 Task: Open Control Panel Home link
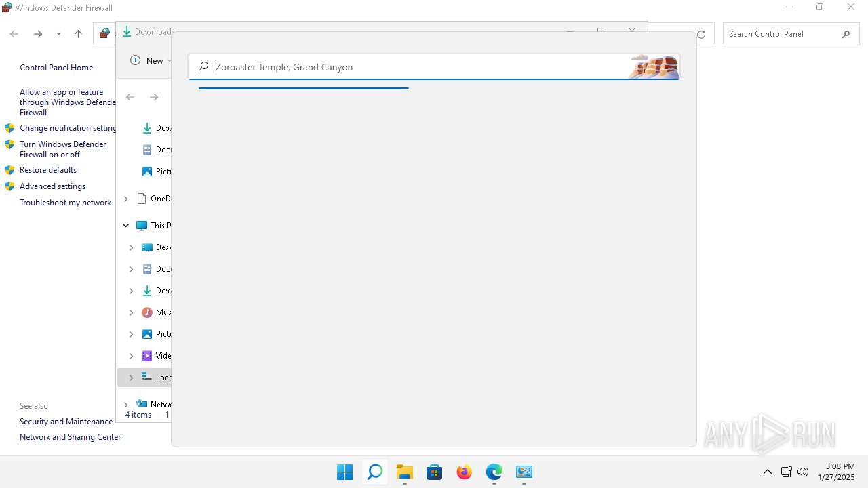56,68
